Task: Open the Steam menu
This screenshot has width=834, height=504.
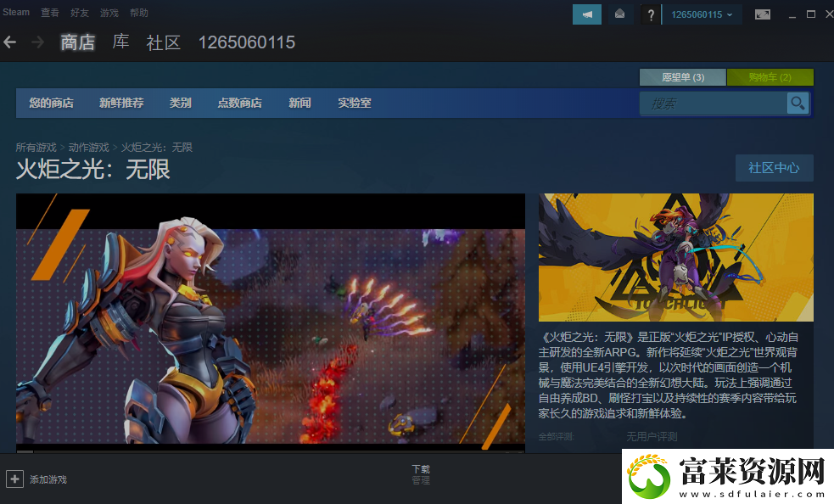Action: [x=16, y=12]
